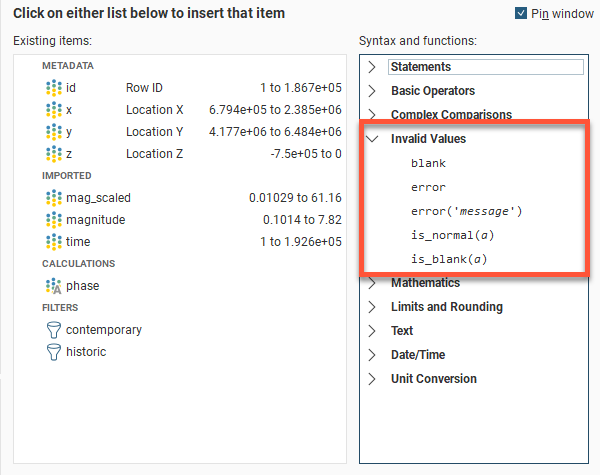Click the contemporary filter funnel icon

point(54,330)
